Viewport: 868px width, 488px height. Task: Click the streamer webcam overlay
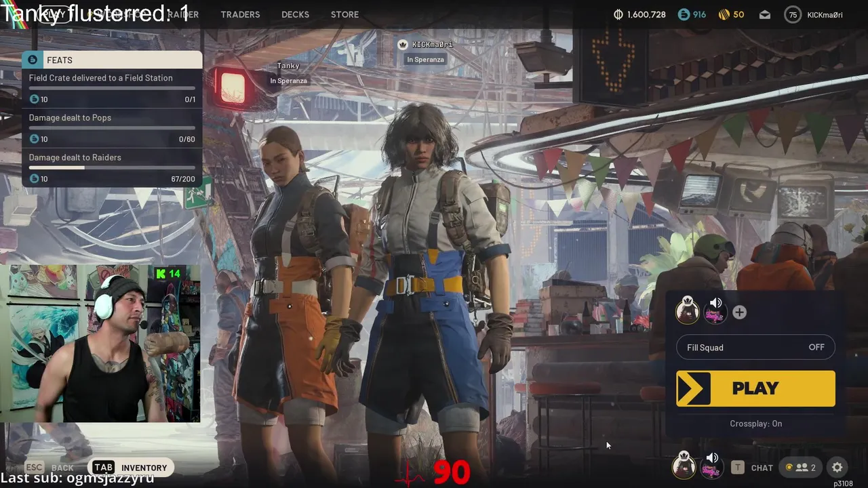[100, 344]
